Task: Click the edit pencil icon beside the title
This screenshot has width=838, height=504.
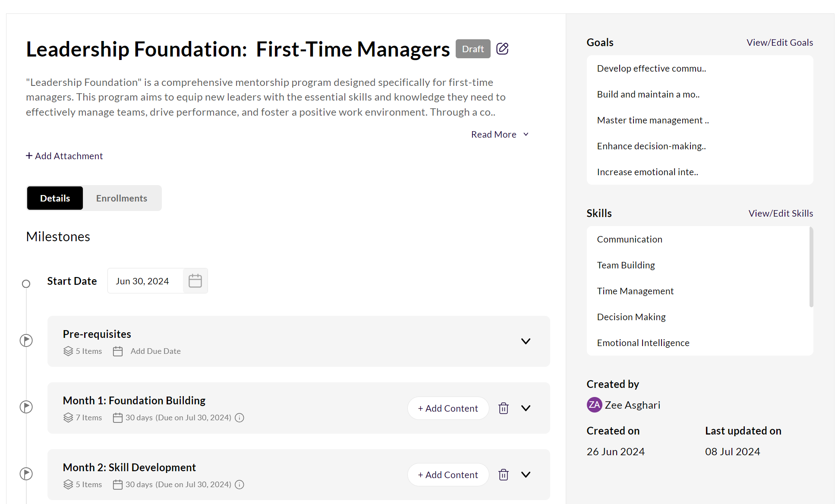Action: click(x=502, y=49)
